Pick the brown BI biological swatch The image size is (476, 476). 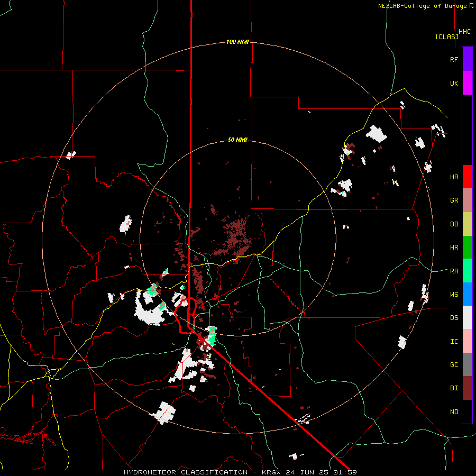coord(467,388)
